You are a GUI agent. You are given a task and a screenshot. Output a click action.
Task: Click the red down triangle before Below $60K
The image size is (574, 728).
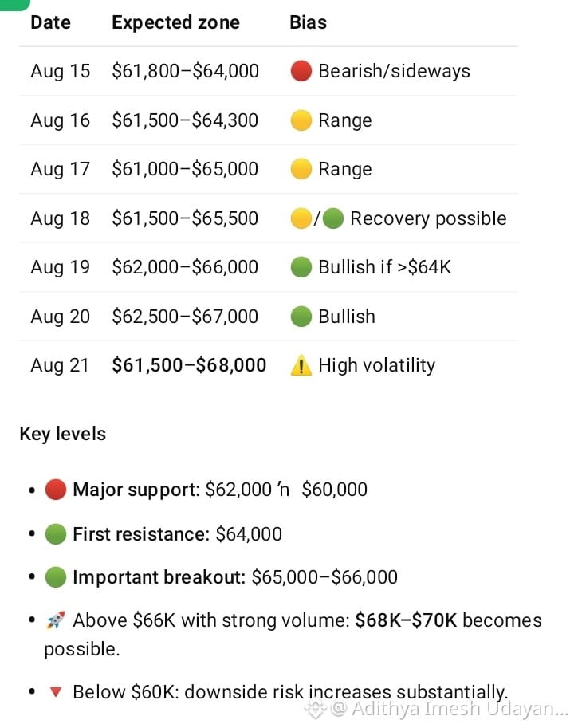pyautogui.click(x=55, y=692)
